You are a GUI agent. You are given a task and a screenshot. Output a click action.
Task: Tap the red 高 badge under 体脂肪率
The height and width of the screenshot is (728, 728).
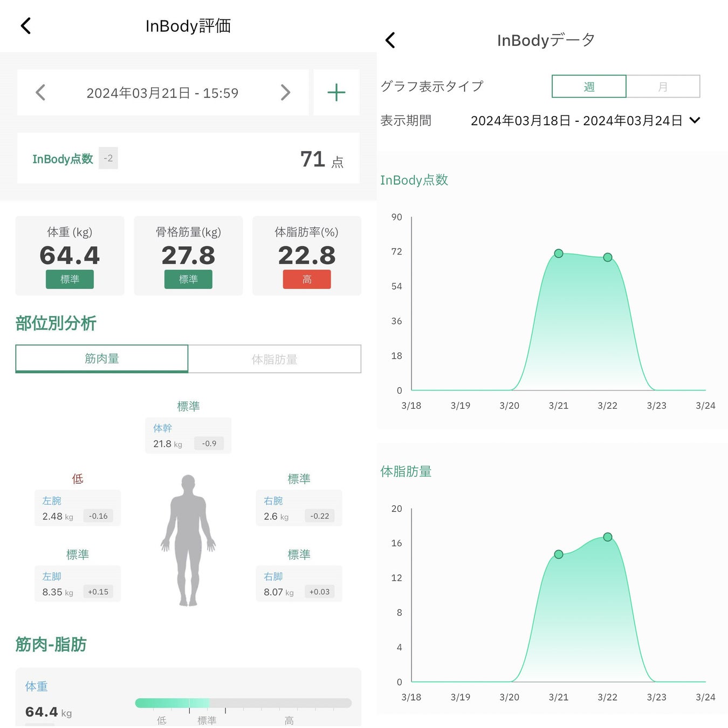pyautogui.click(x=307, y=279)
